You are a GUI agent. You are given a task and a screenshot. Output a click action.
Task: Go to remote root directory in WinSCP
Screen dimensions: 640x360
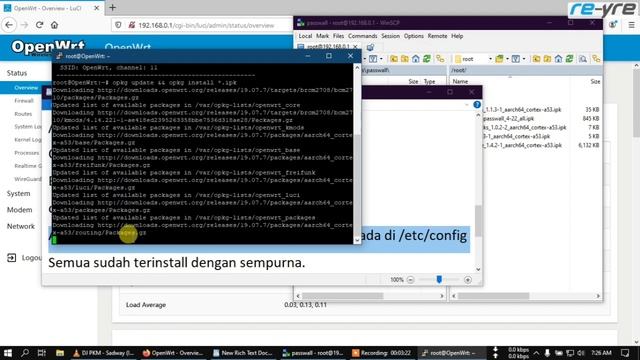click(547, 59)
